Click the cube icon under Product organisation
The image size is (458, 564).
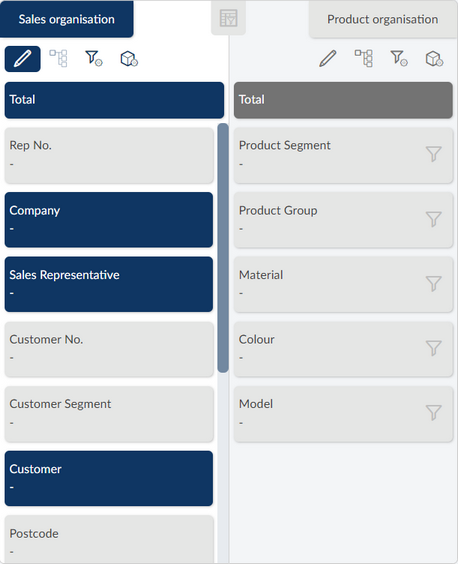(x=434, y=58)
